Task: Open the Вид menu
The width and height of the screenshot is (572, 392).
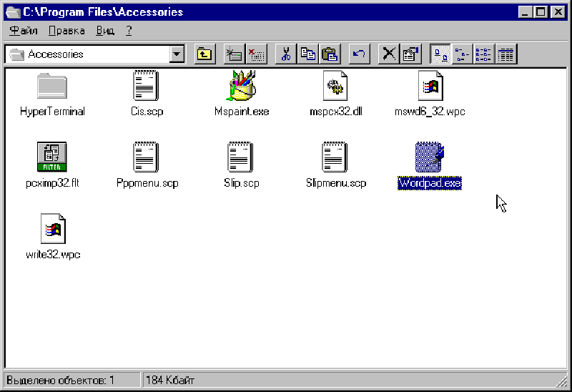Action: [x=105, y=31]
